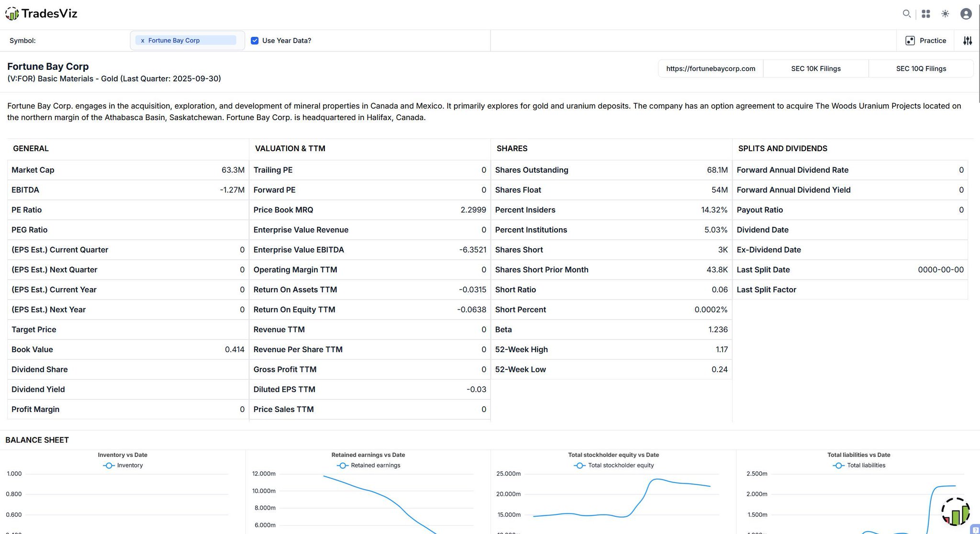Open SEC 10K Filings

(816, 68)
